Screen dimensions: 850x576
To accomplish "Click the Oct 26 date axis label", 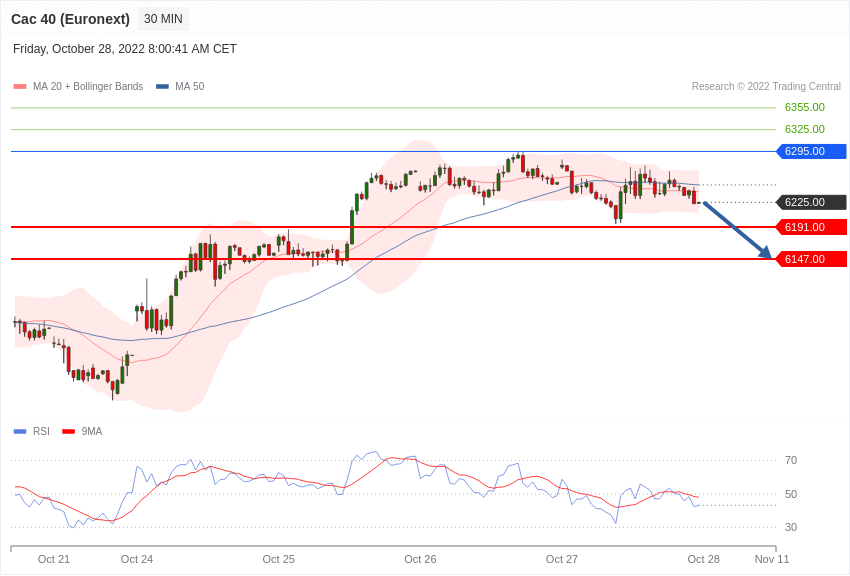I will point(420,559).
